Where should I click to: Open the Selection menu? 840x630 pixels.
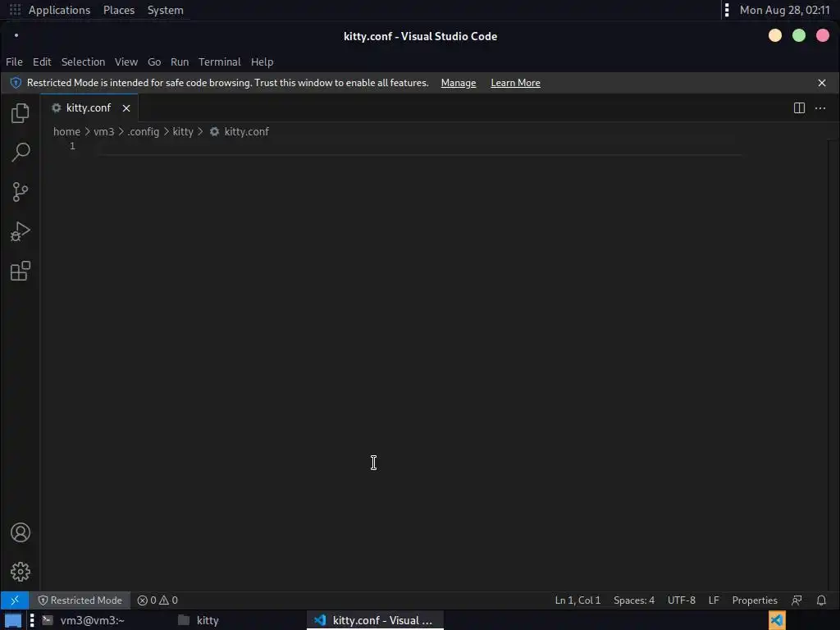click(x=83, y=62)
